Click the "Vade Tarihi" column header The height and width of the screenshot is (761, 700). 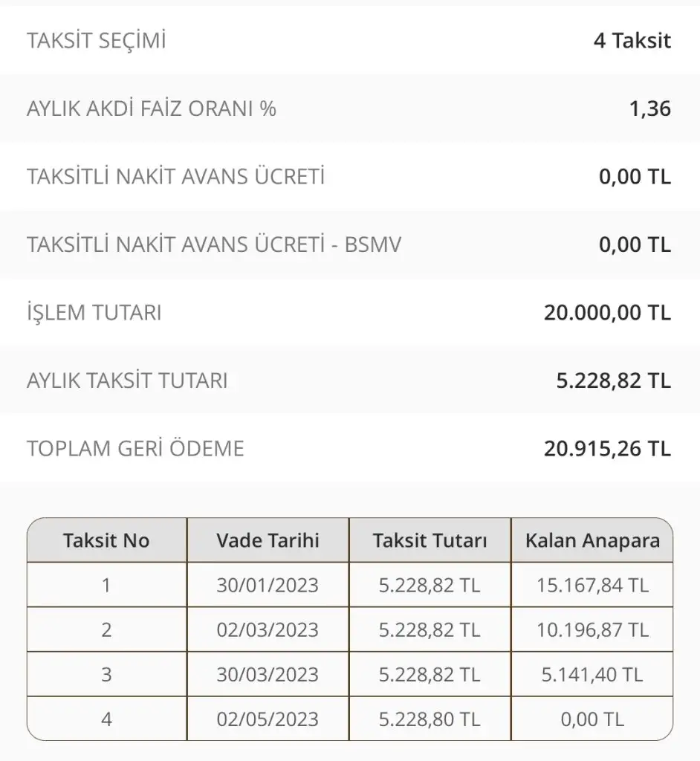[x=268, y=540]
